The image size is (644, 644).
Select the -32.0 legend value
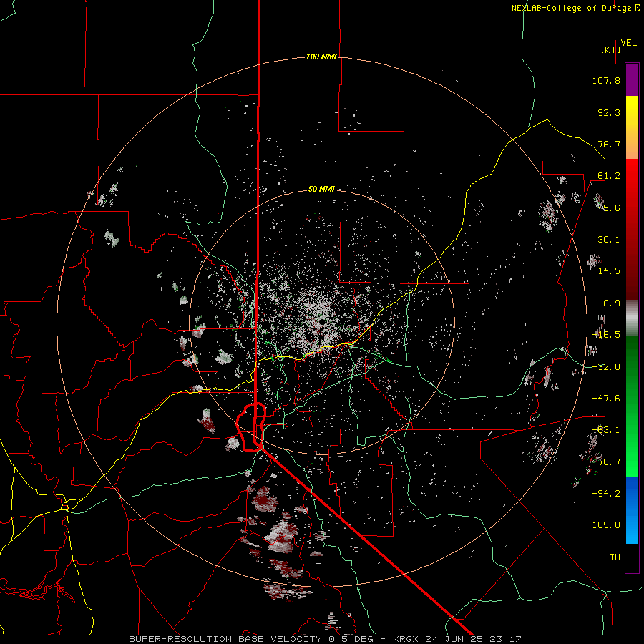point(606,366)
